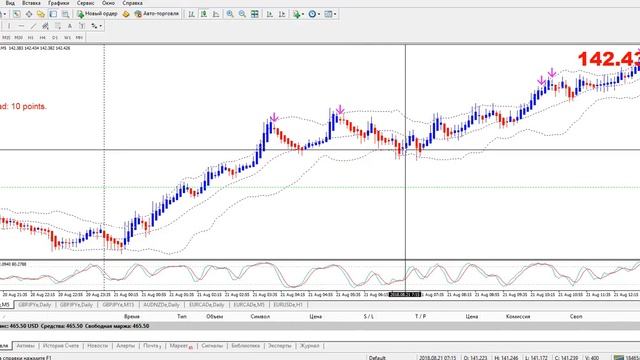Toggle chart auto scroll
The height and width of the screenshot is (360, 640).
tap(270, 14)
